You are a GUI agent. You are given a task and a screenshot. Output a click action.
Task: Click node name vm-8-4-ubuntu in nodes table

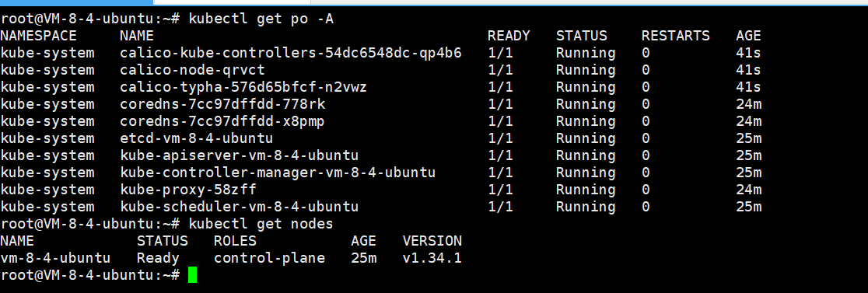55,258
